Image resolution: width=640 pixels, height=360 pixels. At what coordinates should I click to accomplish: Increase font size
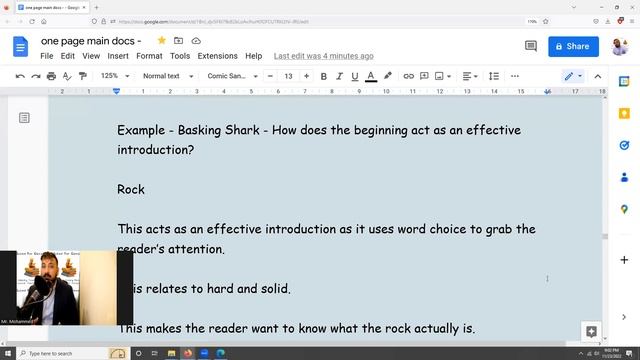point(306,76)
